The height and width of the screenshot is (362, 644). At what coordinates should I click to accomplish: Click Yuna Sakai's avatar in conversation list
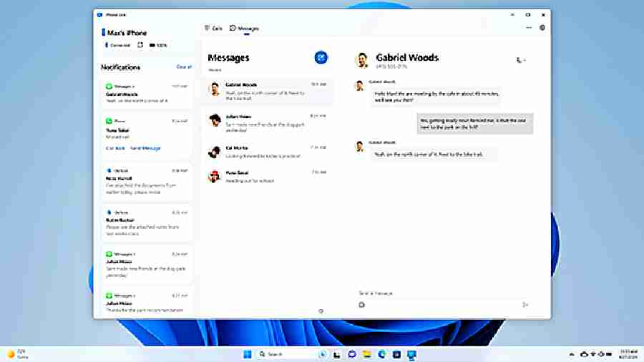pos(214,177)
